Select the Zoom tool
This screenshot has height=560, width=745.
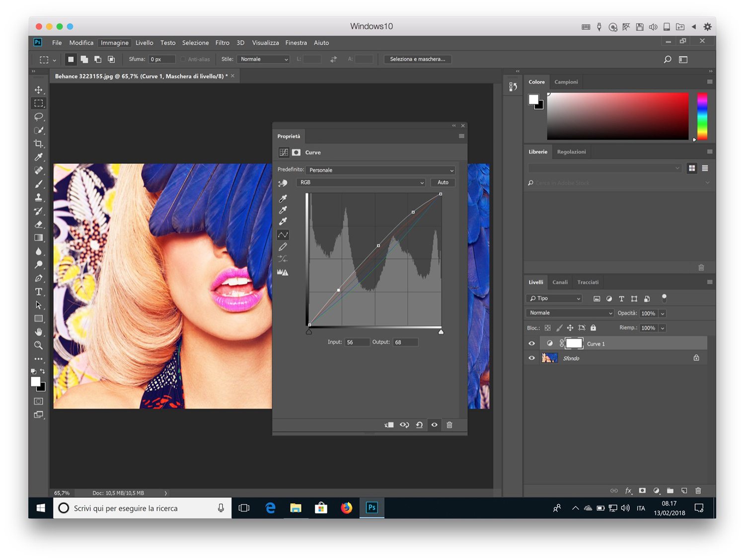click(x=38, y=346)
